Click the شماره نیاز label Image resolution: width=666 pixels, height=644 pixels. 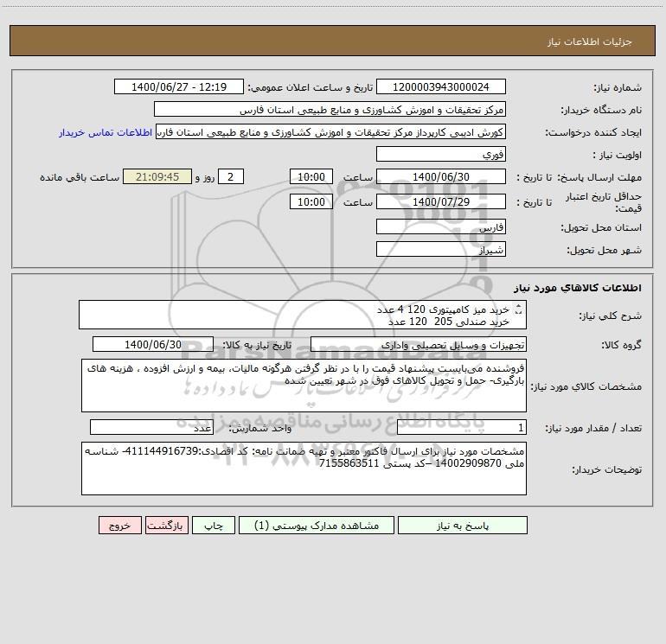(618, 88)
